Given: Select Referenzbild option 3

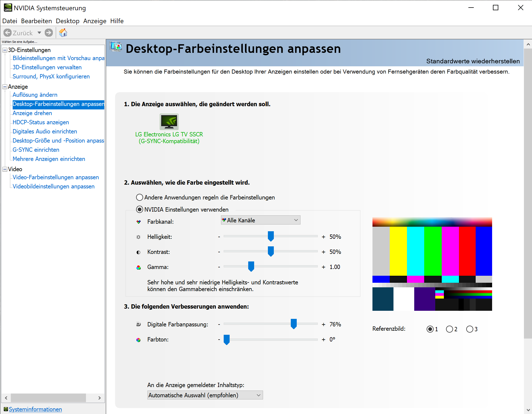Looking at the screenshot, I should coord(469,329).
